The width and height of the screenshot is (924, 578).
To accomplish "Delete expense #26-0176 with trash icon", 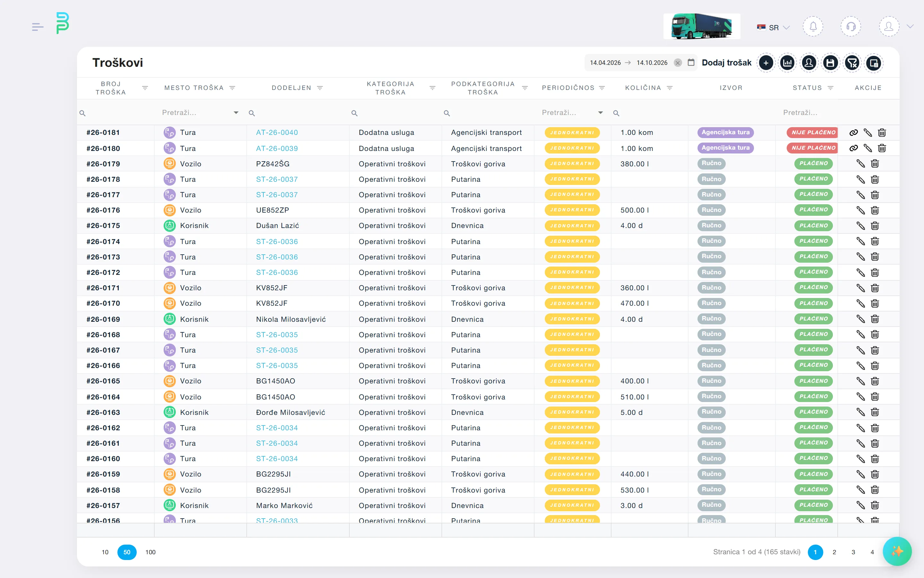I will [875, 210].
